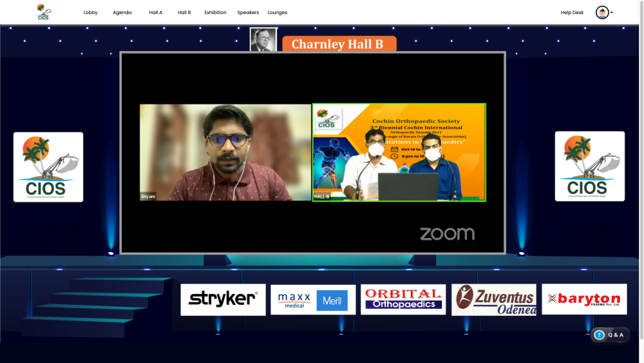Open the Exhibition section
The width and height of the screenshot is (644, 363).
tap(215, 12)
